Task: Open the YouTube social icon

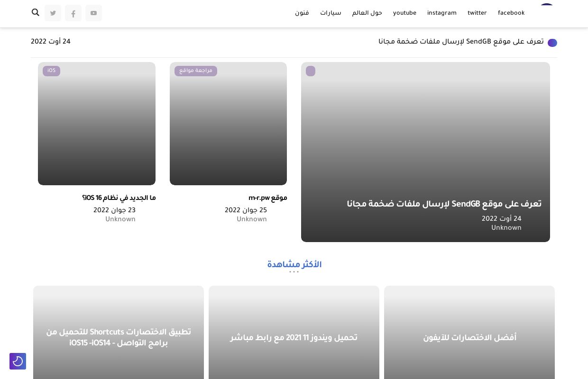Action: [x=93, y=13]
